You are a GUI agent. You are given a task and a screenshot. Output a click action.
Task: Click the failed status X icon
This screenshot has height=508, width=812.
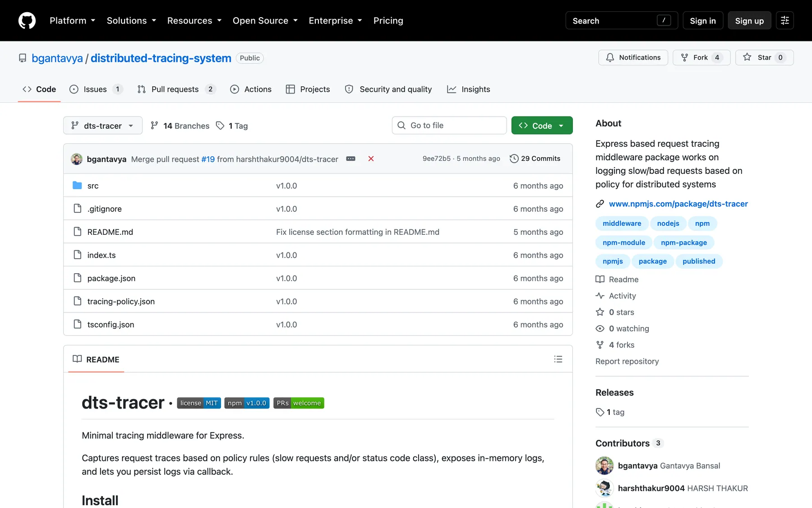(371, 158)
